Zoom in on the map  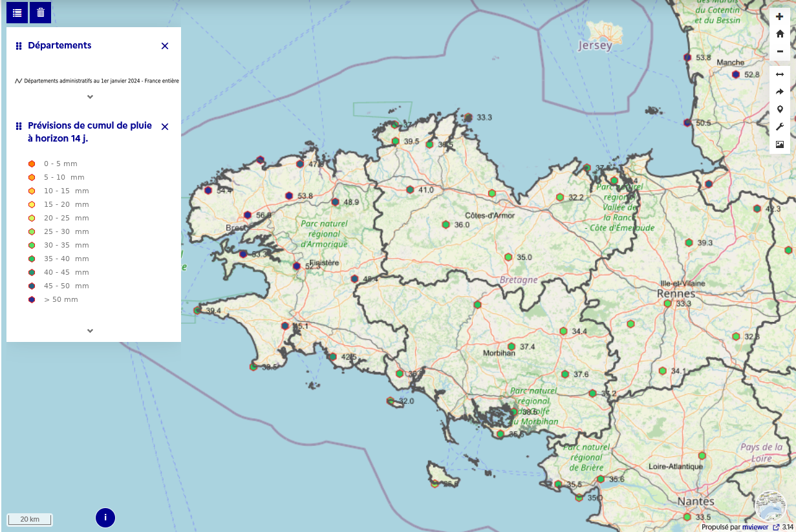coord(779,17)
